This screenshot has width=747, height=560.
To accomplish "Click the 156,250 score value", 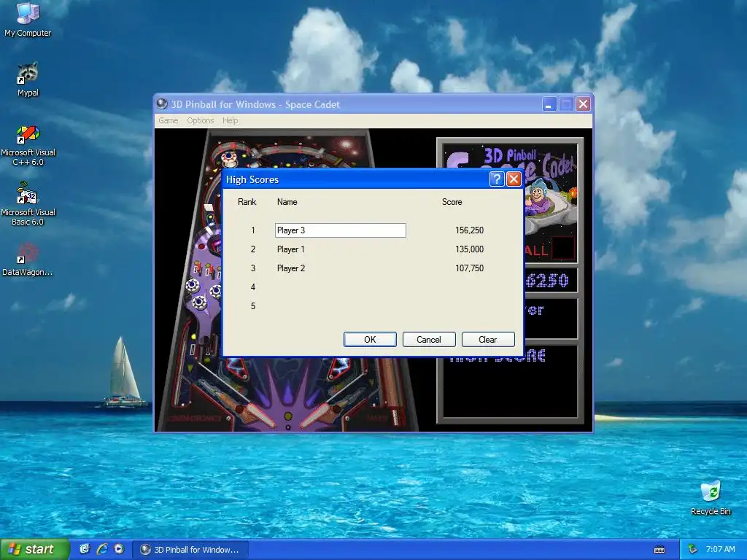I will pyautogui.click(x=469, y=230).
